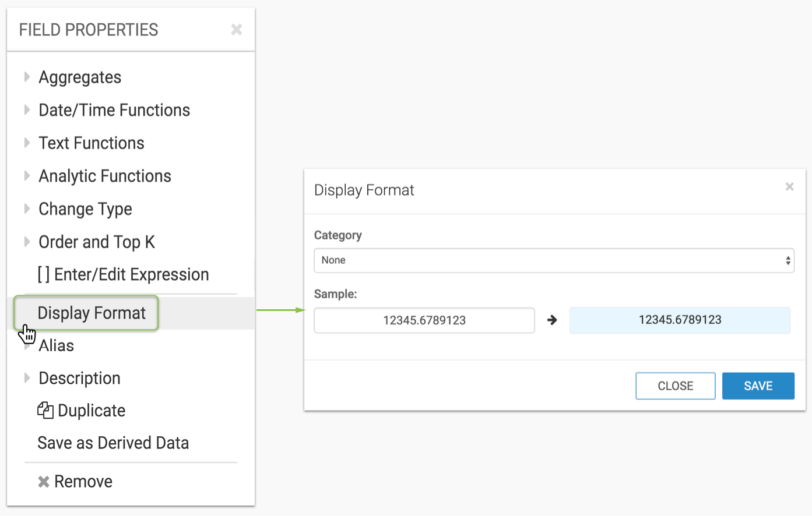The width and height of the screenshot is (812, 516).
Task: Open the Category dropdown showing None
Action: pos(554,260)
